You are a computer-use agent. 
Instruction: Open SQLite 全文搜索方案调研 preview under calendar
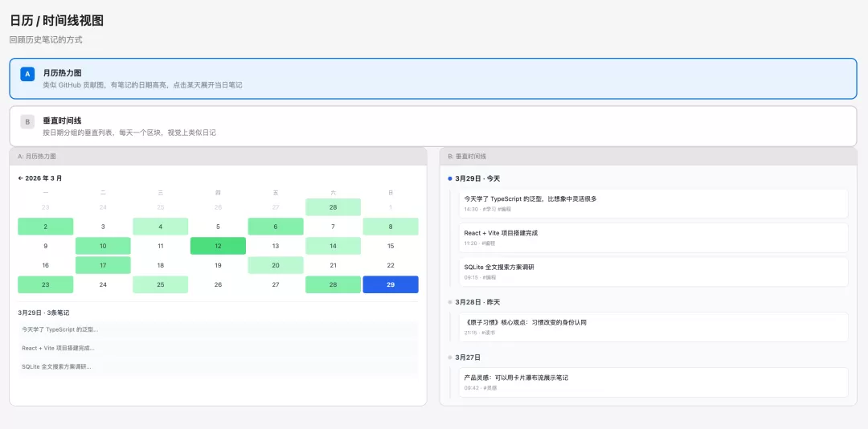coord(218,367)
